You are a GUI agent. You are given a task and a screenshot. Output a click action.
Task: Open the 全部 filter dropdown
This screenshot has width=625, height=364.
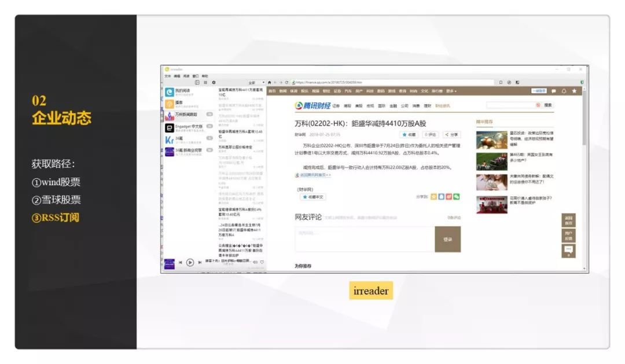click(254, 82)
